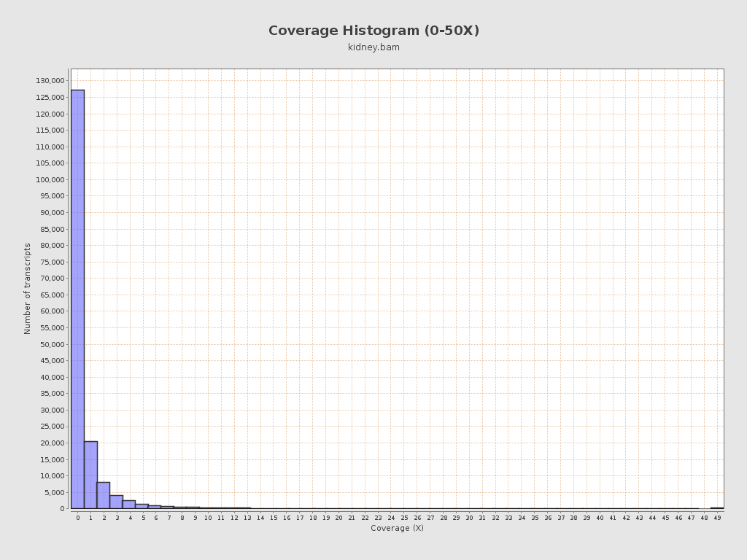747x560 pixels.
Task: Click the small bar at coverage 4
Action: 129,505
